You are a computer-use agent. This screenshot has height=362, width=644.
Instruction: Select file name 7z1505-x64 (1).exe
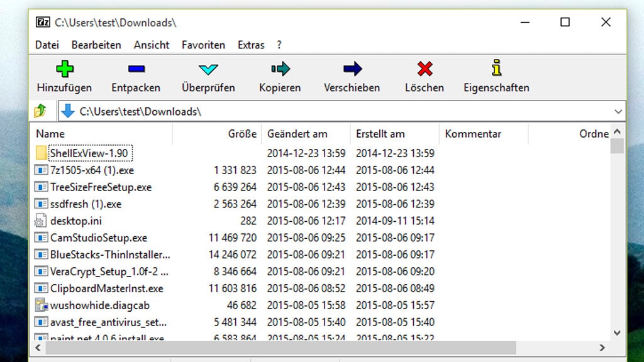point(92,170)
